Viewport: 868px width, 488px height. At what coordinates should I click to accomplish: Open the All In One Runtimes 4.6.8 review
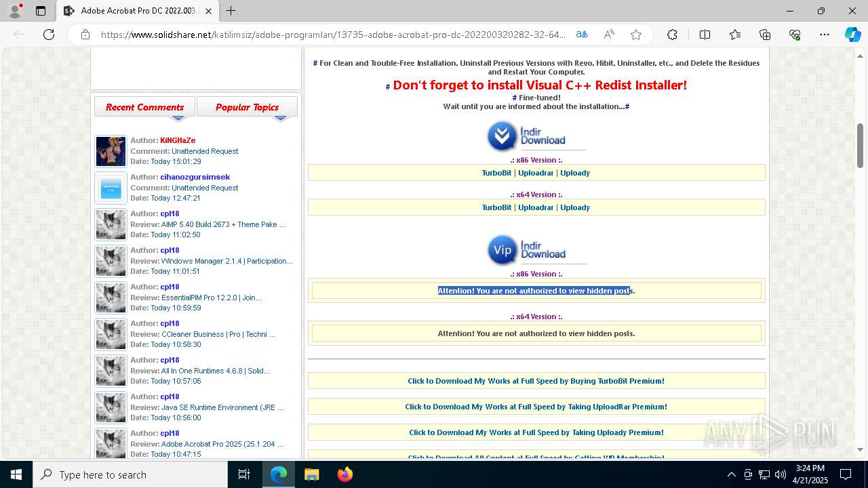215,371
